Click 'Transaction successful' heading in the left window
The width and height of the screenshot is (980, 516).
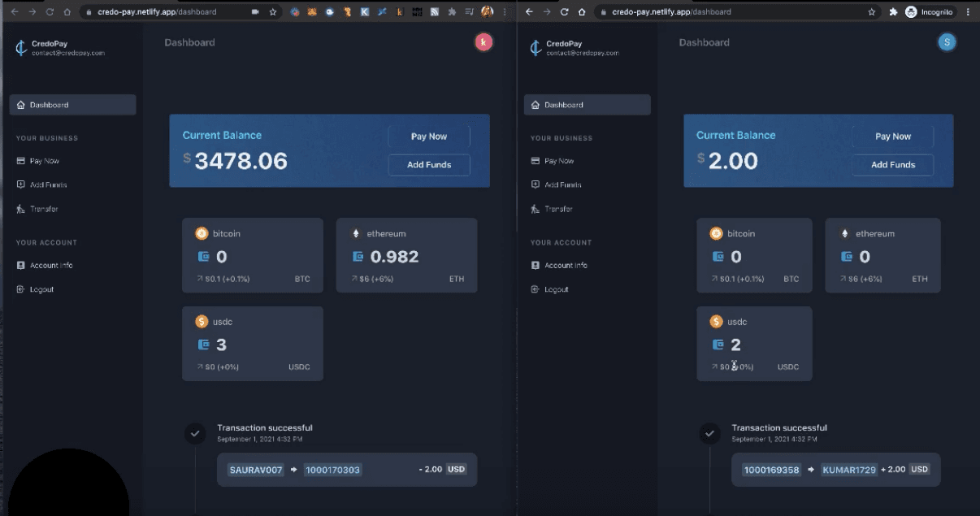265,427
